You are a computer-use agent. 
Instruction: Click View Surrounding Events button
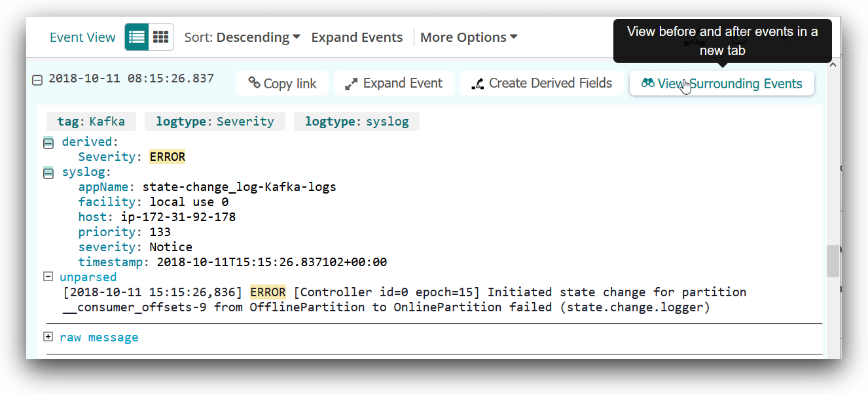pos(721,84)
